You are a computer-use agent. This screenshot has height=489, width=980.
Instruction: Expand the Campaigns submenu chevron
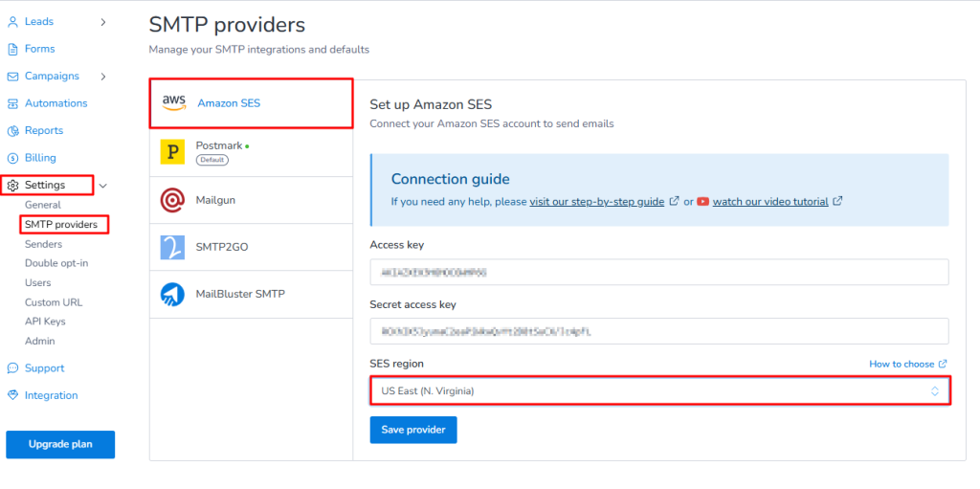(103, 77)
